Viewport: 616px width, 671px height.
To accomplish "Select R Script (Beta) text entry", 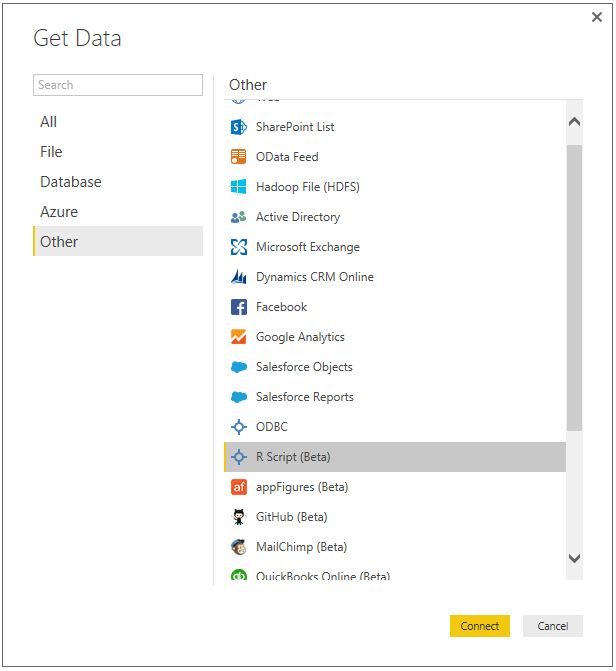I will [x=293, y=457].
